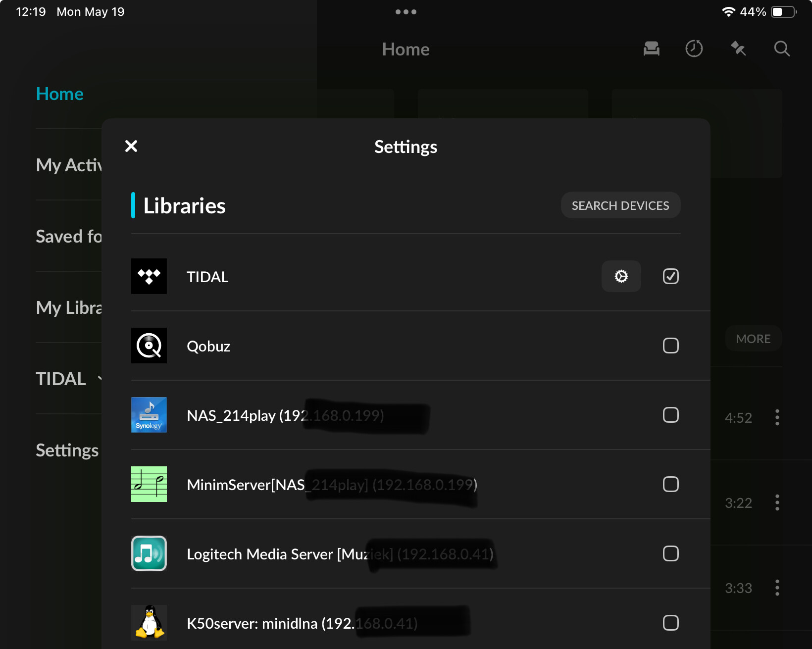This screenshot has height=649, width=812.
Task: Uncheck the TIDAL library checkbox
Action: click(x=671, y=276)
